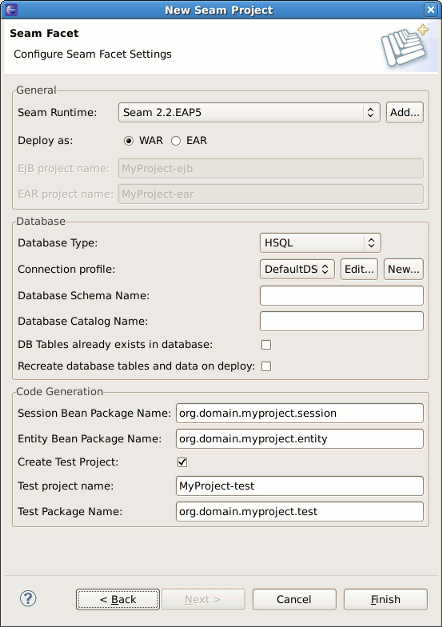Image resolution: width=442 pixels, height=627 pixels.
Task: Click the Eclipse icon in the title bar
Action: coord(11,9)
